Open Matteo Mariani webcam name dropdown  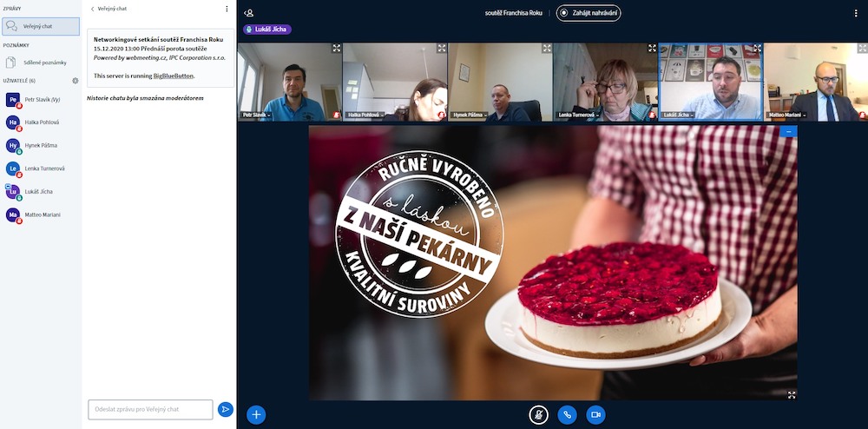tap(786, 115)
